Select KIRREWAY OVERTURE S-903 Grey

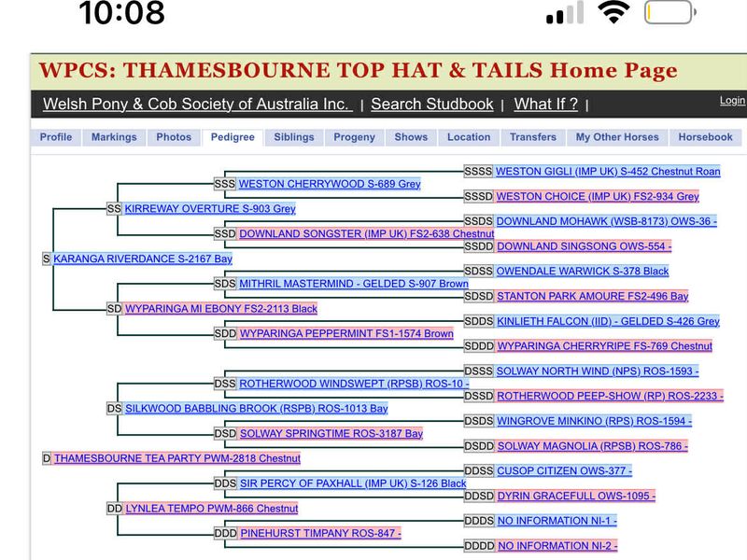pos(210,209)
